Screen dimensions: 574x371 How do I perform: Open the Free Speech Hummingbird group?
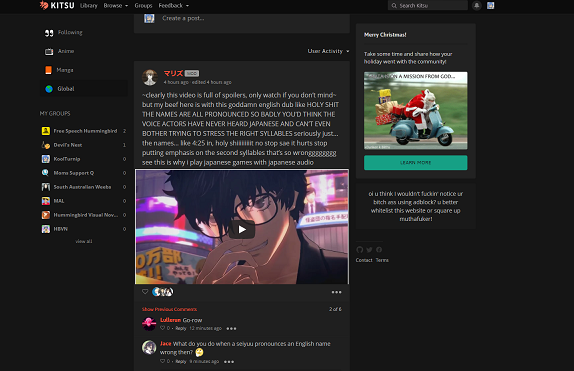84,131
